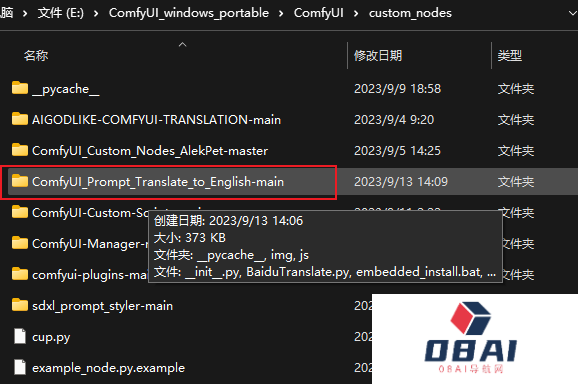Select the __pycache__ folder icon
Image resolution: width=578 pixels, height=384 pixels.
(20, 88)
